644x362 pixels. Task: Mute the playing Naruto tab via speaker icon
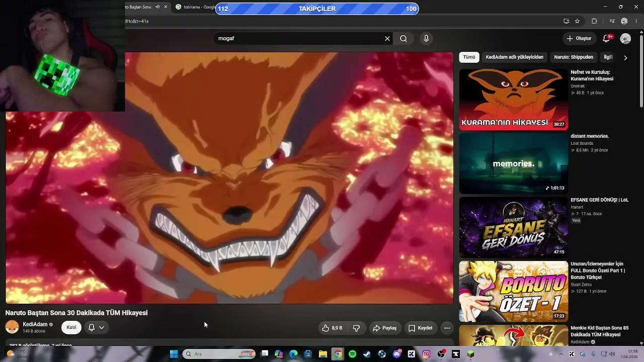157,7
